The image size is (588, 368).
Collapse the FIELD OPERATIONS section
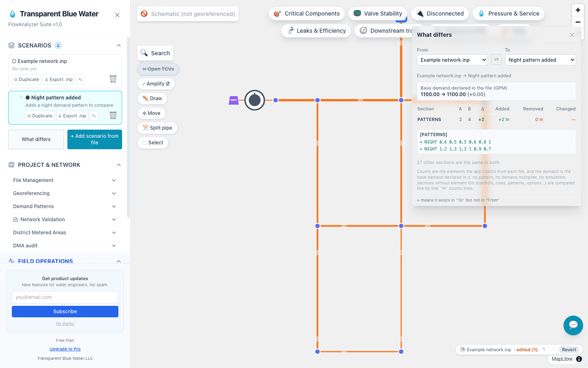pyautogui.click(x=119, y=261)
